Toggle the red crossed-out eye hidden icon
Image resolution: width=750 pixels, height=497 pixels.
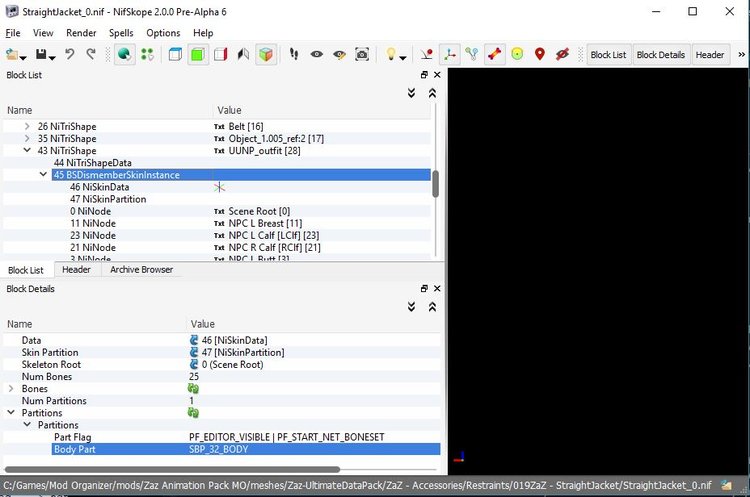562,55
